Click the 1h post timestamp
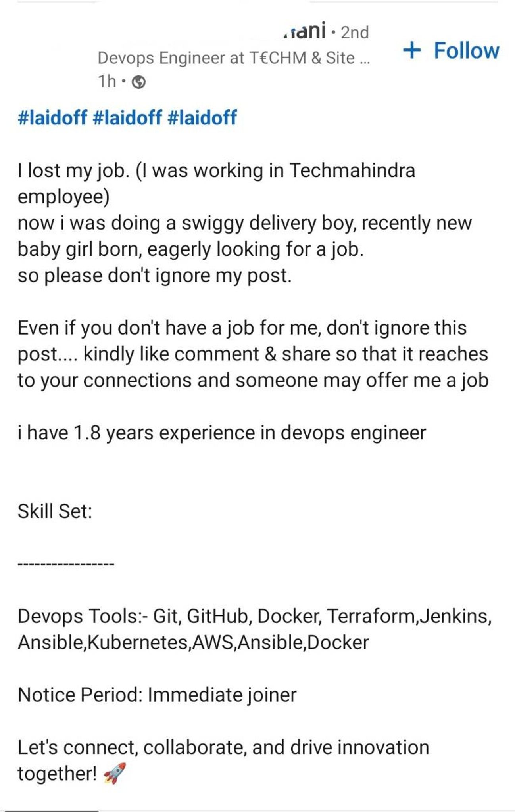This screenshot has width=515, height=812. [107, 82]
